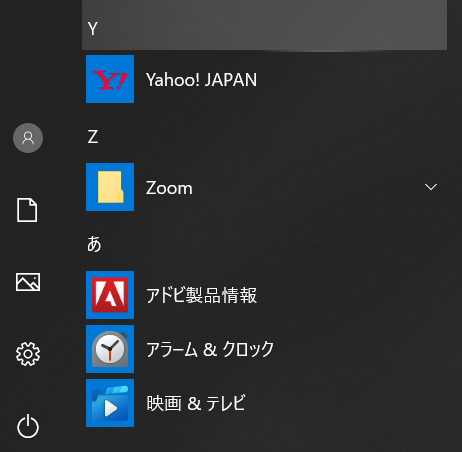The image size is (462, 452).
Task: Launch the アラーム & クロック clock icon
Action: point(110,349)
